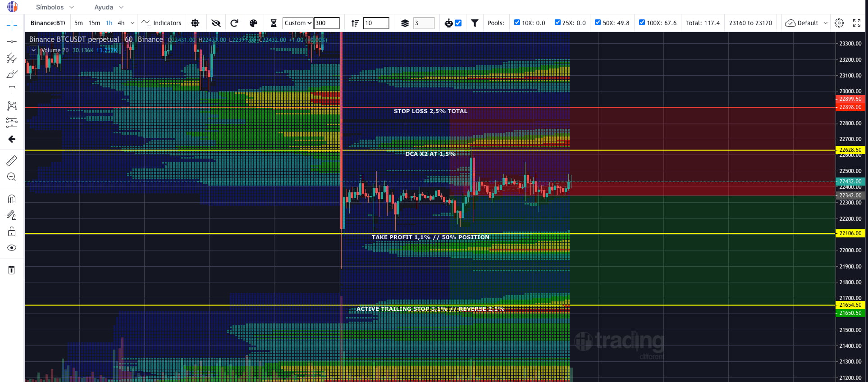Expand the Ayuda dropdown chevron
This screenshot has height=382, width=868.
point(121,7)
